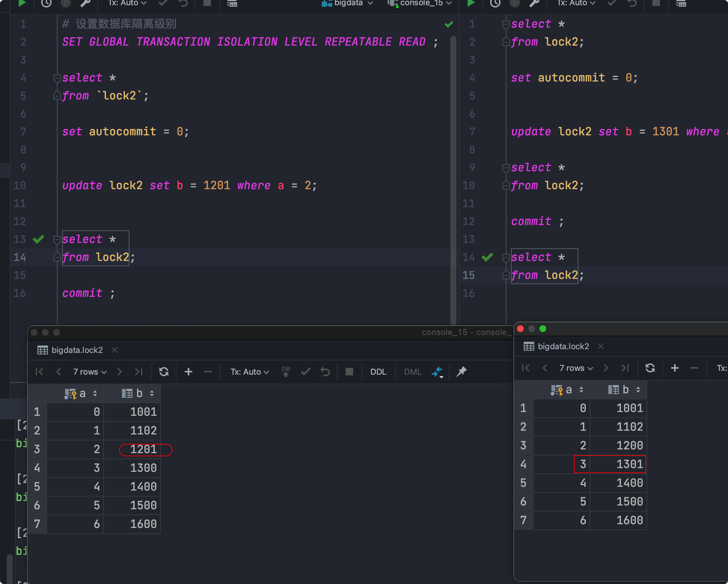Select the bigdata.lock2 tab in right window
728x584 pixels.
coord(563,346)
